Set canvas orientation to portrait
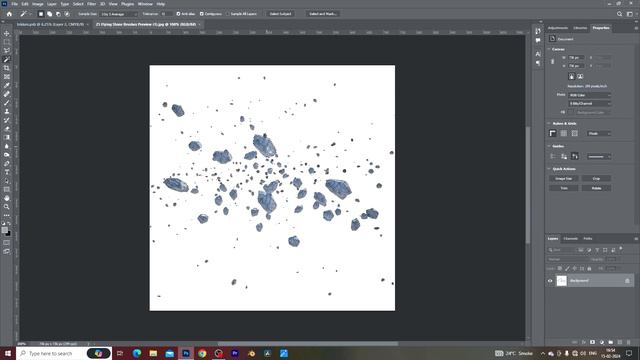The width and height of the screenshot is (640, 360). pyautogui.click(x=571, y=76)
